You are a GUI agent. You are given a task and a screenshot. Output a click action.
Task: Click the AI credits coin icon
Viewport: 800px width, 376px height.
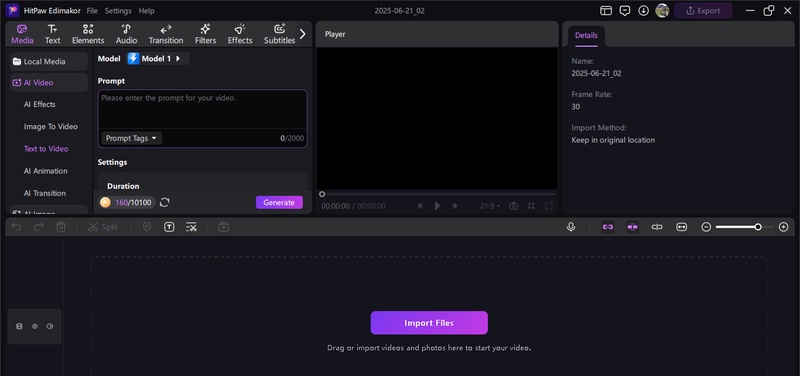pos(105,203)
